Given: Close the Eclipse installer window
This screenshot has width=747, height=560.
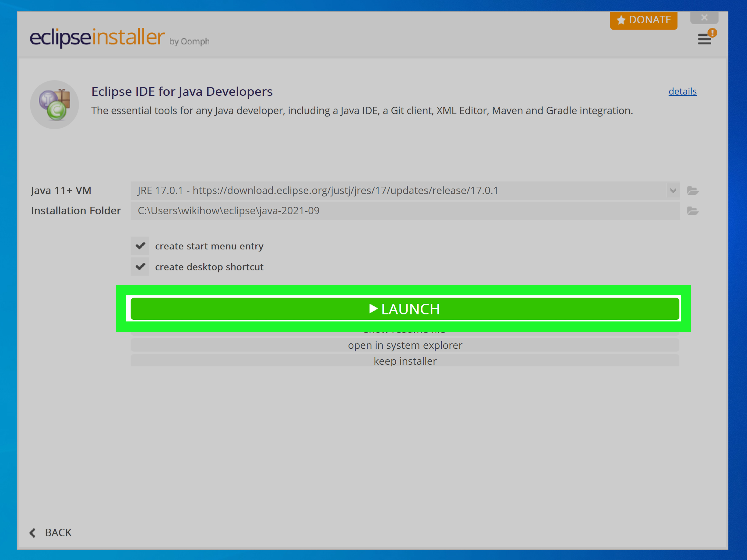Looking at the screenshot, I should [704, 17].
